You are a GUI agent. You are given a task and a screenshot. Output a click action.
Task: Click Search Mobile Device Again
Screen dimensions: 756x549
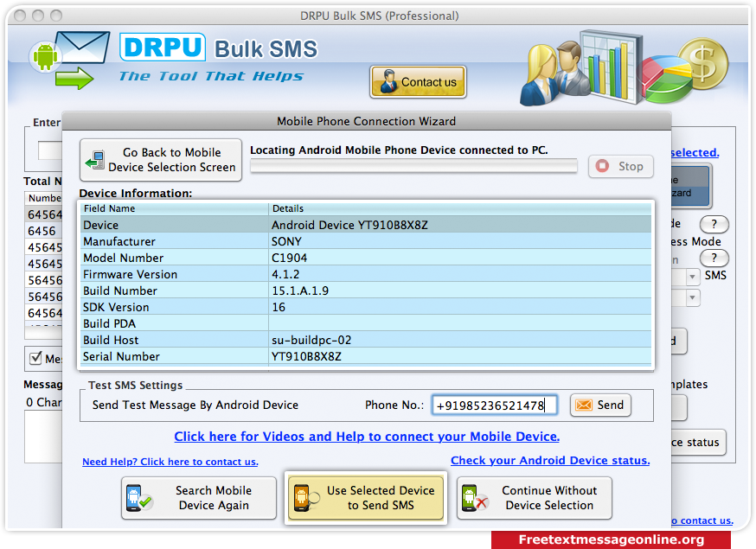click(199, 498)
